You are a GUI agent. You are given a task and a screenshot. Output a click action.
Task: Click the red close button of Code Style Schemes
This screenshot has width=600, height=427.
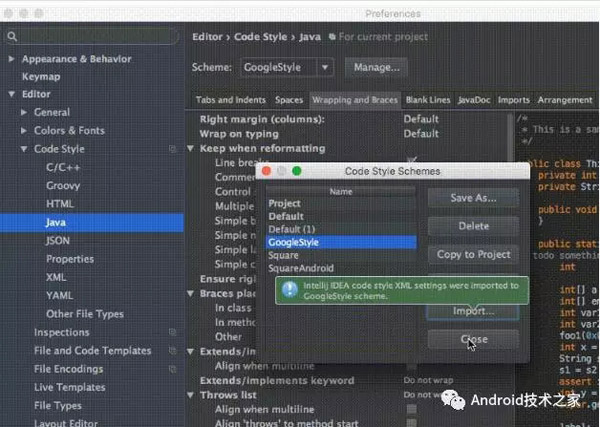(x=266, y=171)
